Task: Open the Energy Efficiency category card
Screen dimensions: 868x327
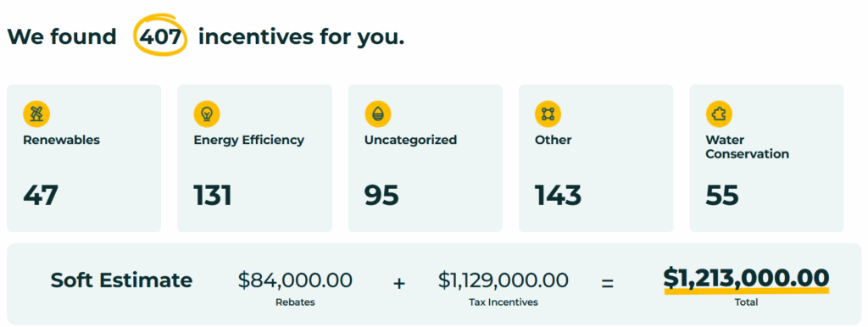Action: click(254, 158)
